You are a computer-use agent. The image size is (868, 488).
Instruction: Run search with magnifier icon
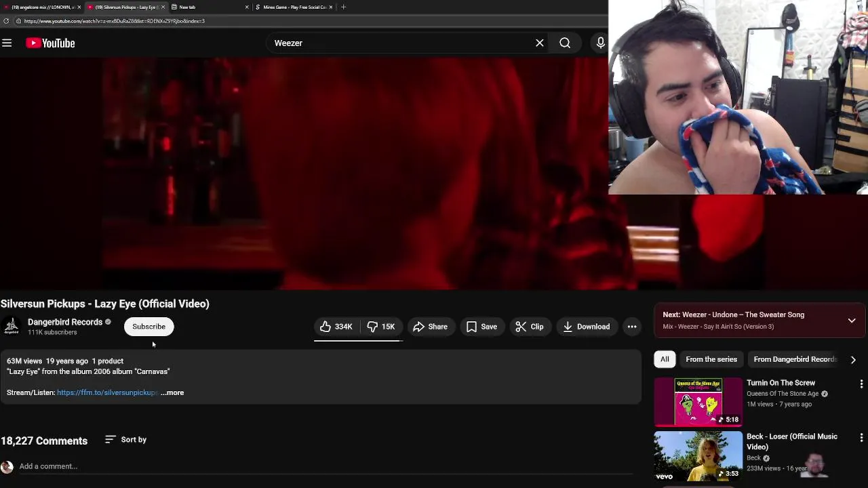point(565,43)
